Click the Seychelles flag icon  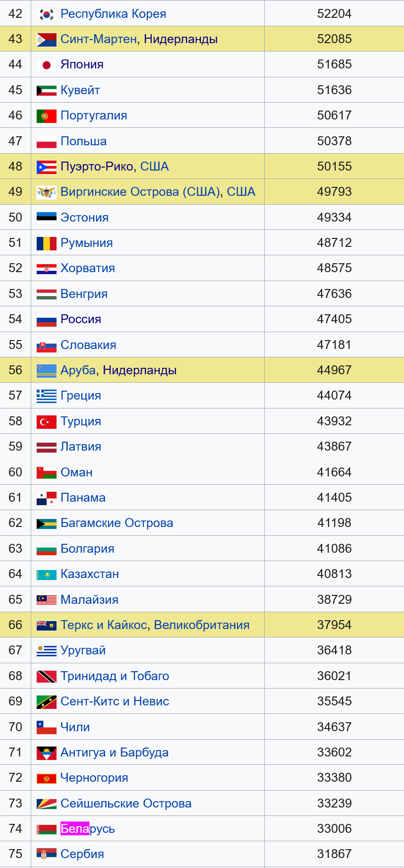pyautogui.click(x=47, y=804)
